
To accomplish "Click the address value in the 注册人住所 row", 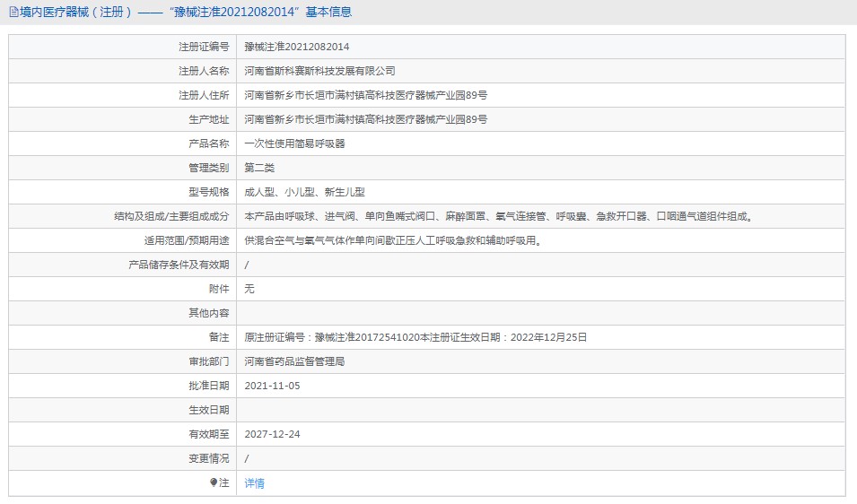I will coord(365,95).
